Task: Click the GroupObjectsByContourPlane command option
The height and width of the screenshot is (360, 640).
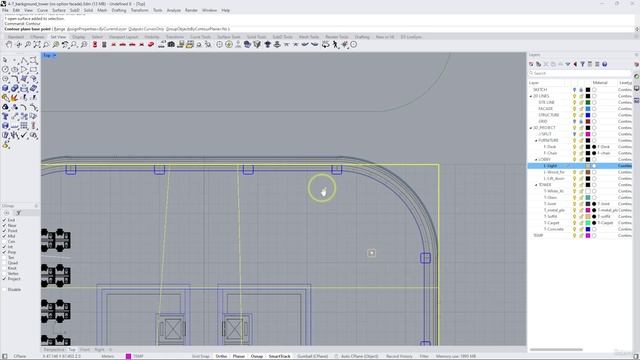Action: (x=197, y=29)
